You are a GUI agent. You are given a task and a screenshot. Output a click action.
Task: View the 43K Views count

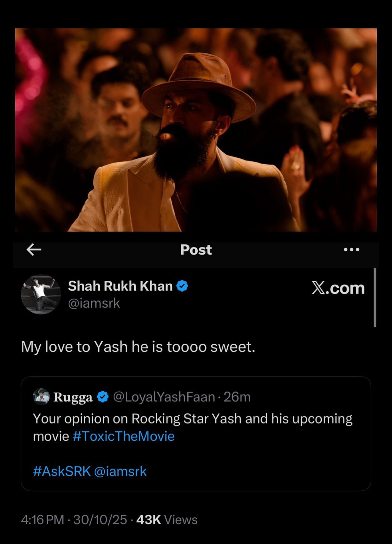pos(167,520)
